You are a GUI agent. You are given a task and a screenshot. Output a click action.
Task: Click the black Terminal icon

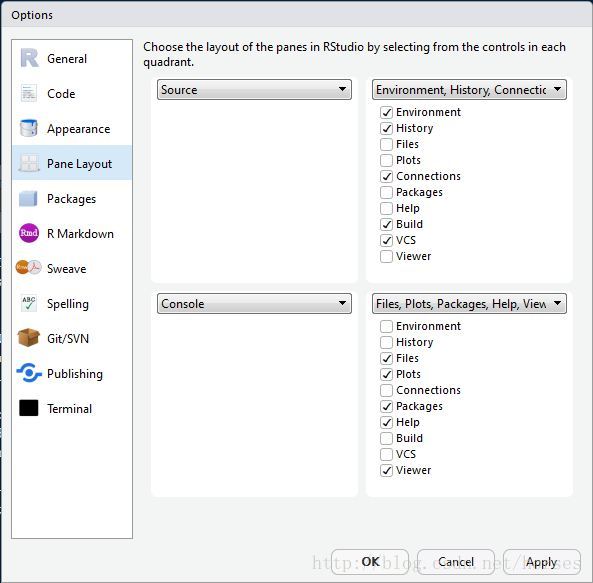[29, 408]
